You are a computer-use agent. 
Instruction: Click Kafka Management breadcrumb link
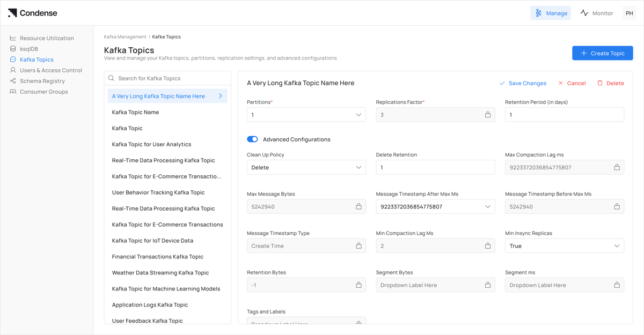point(125,36)
